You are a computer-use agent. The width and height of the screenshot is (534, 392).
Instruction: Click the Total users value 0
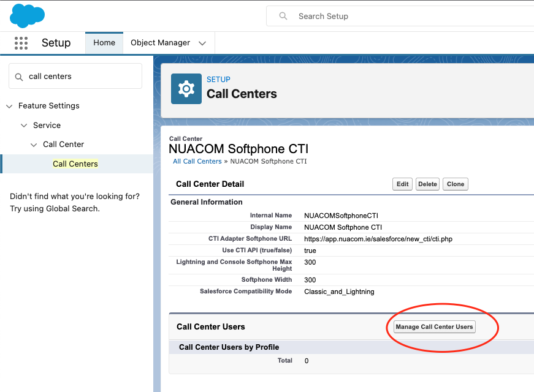point(307,361)
